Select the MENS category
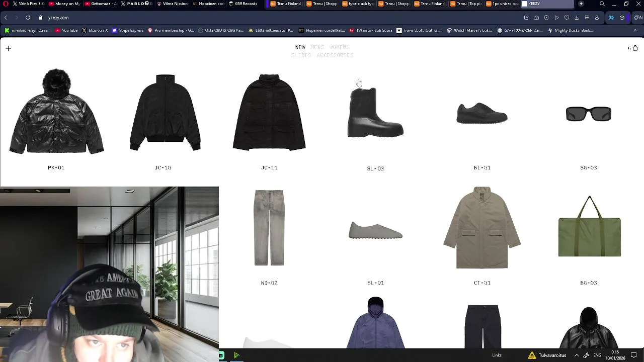The image size is (644, 362). [317, 47]
